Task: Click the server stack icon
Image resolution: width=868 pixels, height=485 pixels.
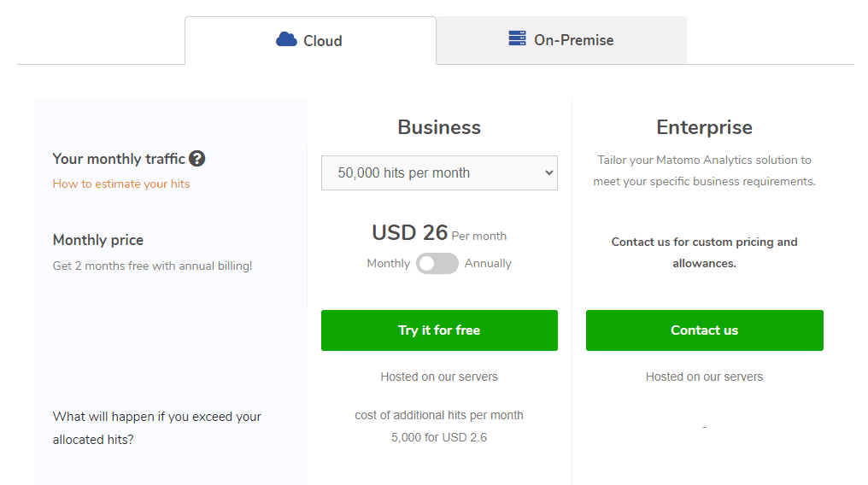Action: click(517, 39)
